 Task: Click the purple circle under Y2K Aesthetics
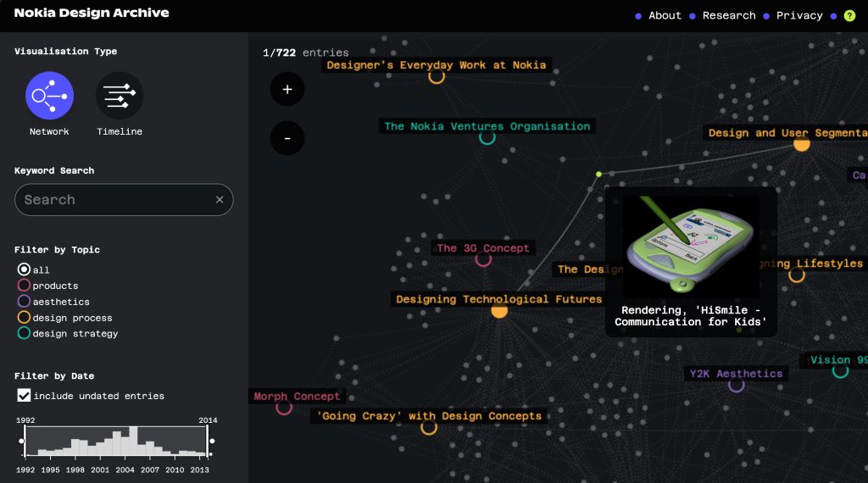(x=737, y=384)
